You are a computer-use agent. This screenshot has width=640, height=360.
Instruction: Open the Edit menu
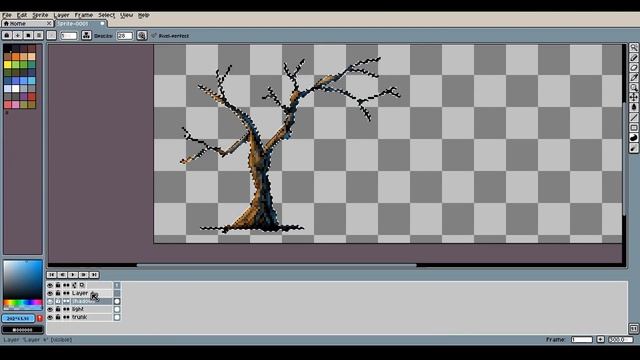click(x=22, y=15)
